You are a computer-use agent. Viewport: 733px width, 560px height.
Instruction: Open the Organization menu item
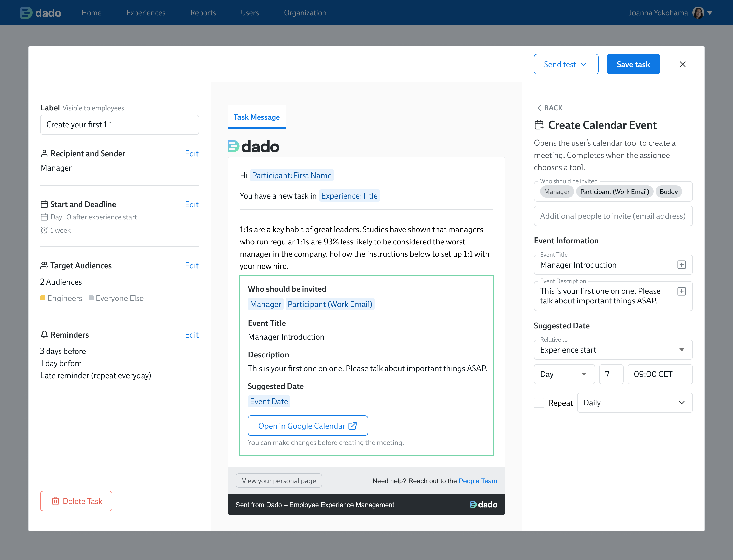tap(305, 13)
